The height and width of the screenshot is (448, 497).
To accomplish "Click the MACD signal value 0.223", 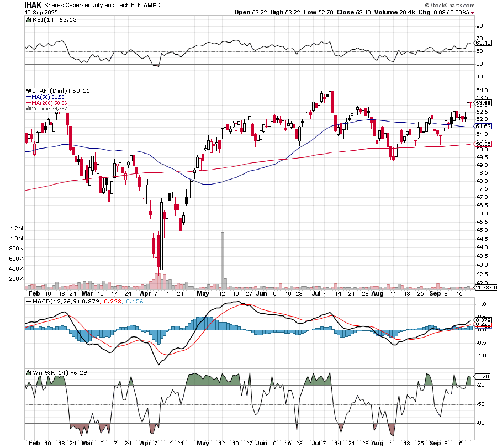I will 113,302.
